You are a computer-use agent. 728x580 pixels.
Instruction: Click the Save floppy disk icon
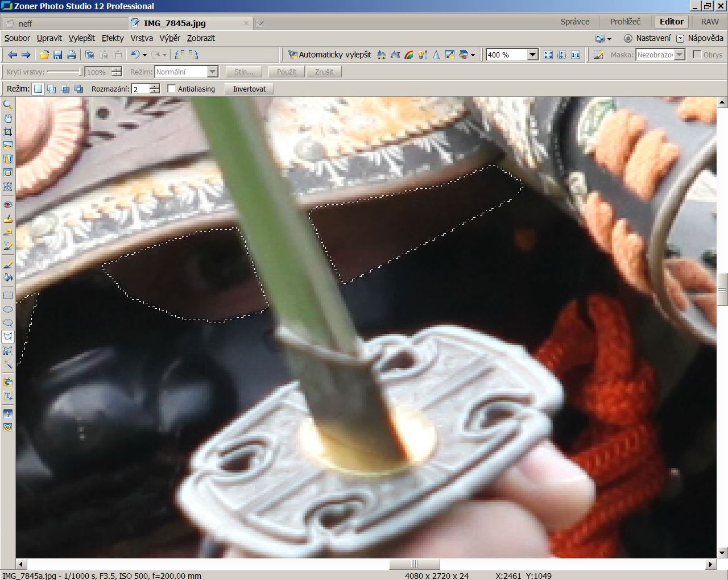click(x=57, y=55)
